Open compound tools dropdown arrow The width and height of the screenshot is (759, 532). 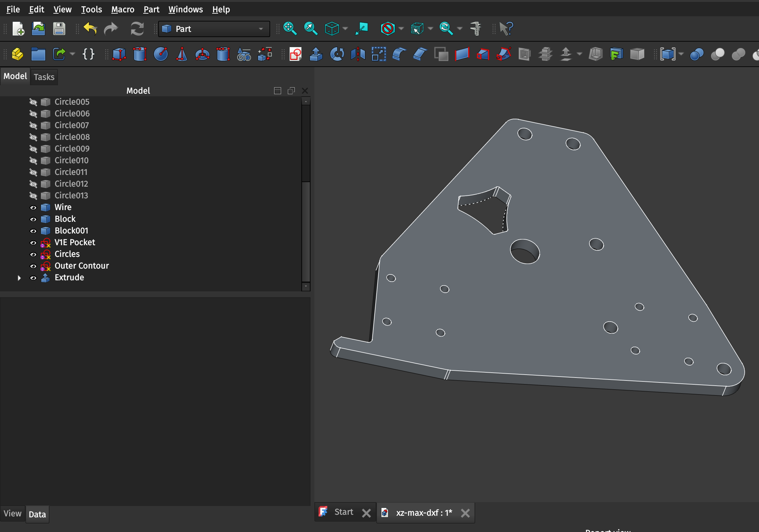tap(681, 54)
